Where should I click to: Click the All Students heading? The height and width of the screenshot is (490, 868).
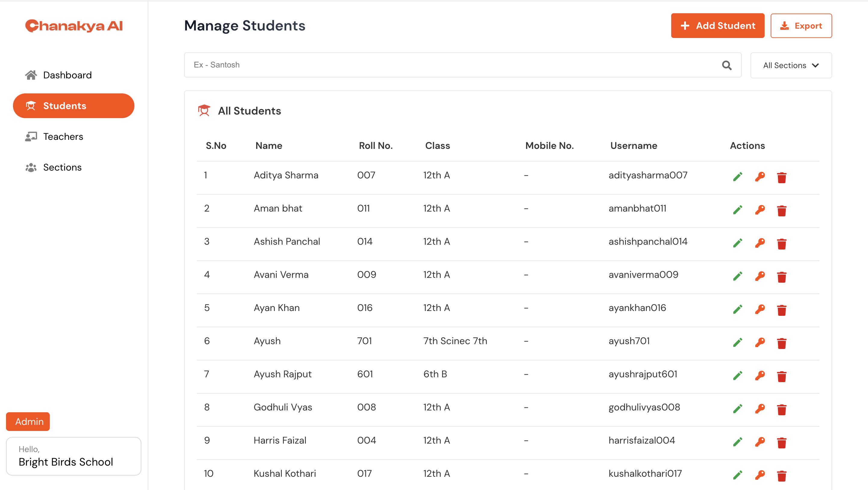pyautogui.click(x=249, y=111)
